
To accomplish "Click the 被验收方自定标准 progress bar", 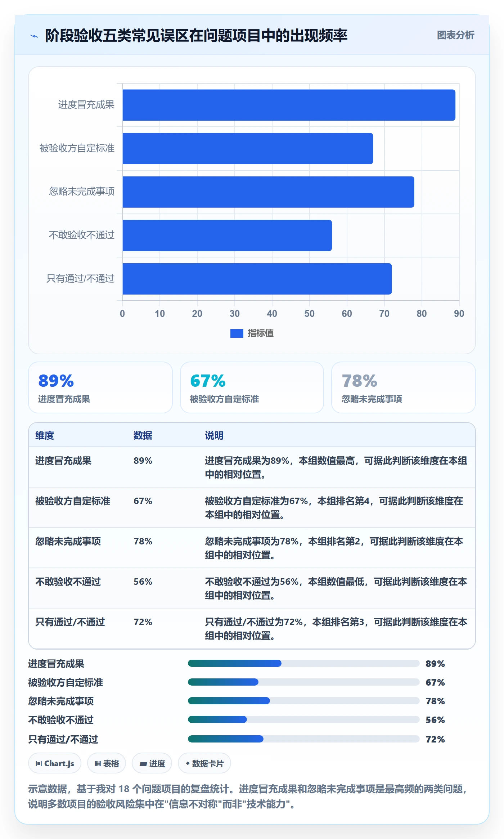I will [304, 682].
